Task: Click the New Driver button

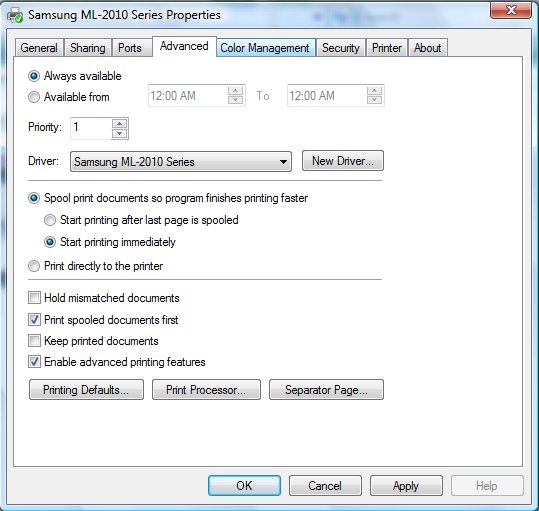Action: click(343, 160)
